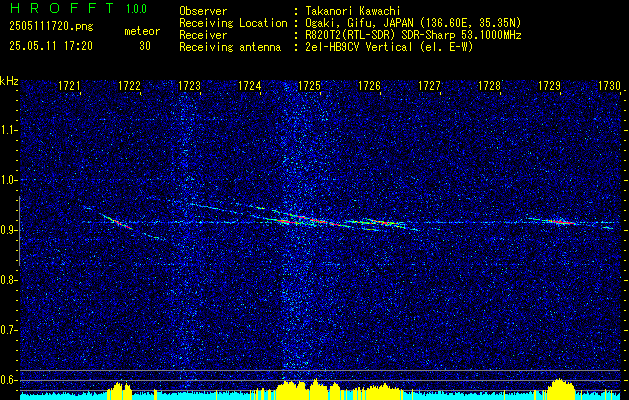This screenshot has width=629, height=400.
Task: Select the file name 2505111720.png
Action: 51,27
